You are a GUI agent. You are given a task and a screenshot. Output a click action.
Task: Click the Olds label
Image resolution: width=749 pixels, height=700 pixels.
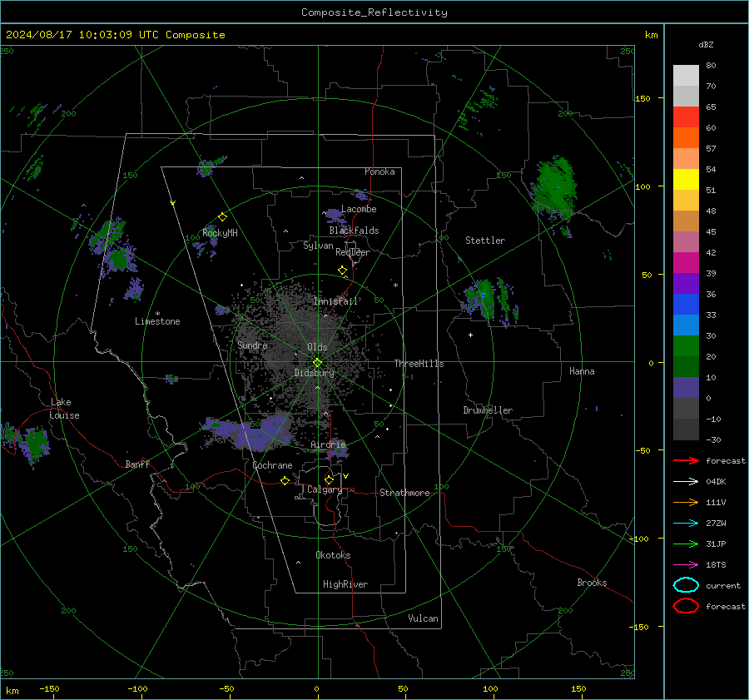(x=317, y=347)
